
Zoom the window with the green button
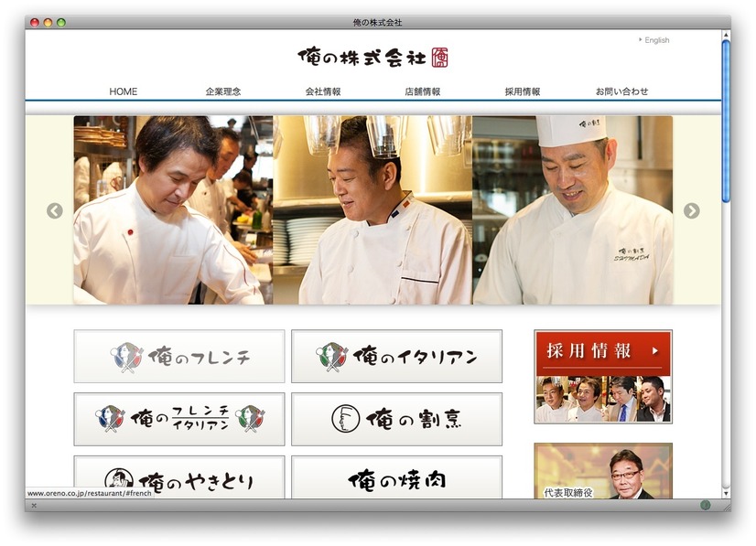coord(61,22)
